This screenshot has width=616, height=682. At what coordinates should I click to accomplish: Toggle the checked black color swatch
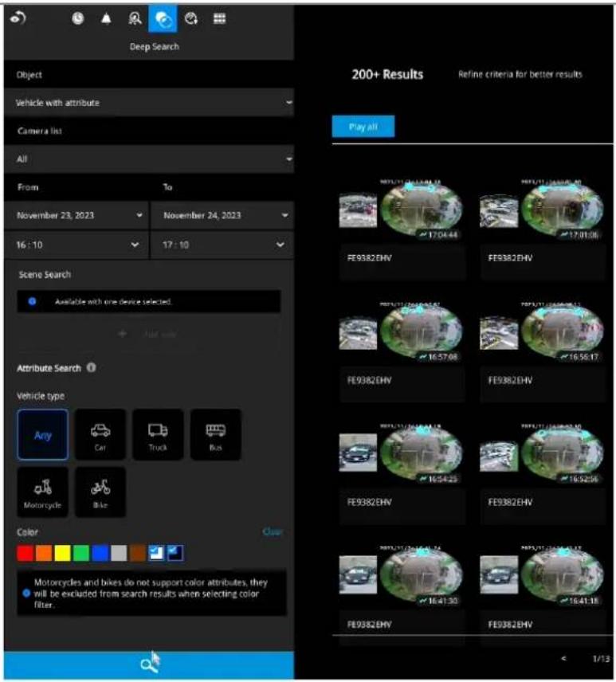pos(175,553)
